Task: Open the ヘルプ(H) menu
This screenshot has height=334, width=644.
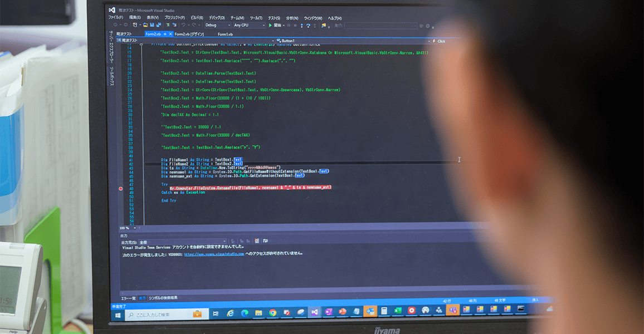Action: click(x=334, y=18)
